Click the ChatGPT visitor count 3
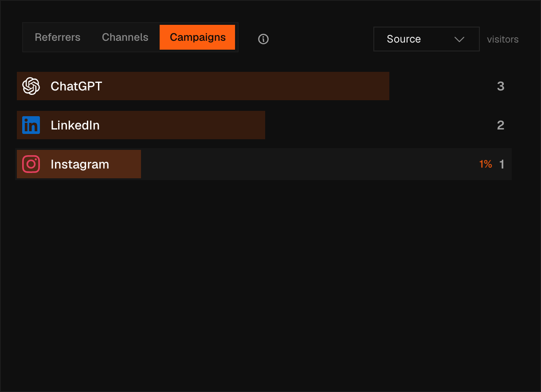This screenshot has width=541, height=392. [501, 86]
